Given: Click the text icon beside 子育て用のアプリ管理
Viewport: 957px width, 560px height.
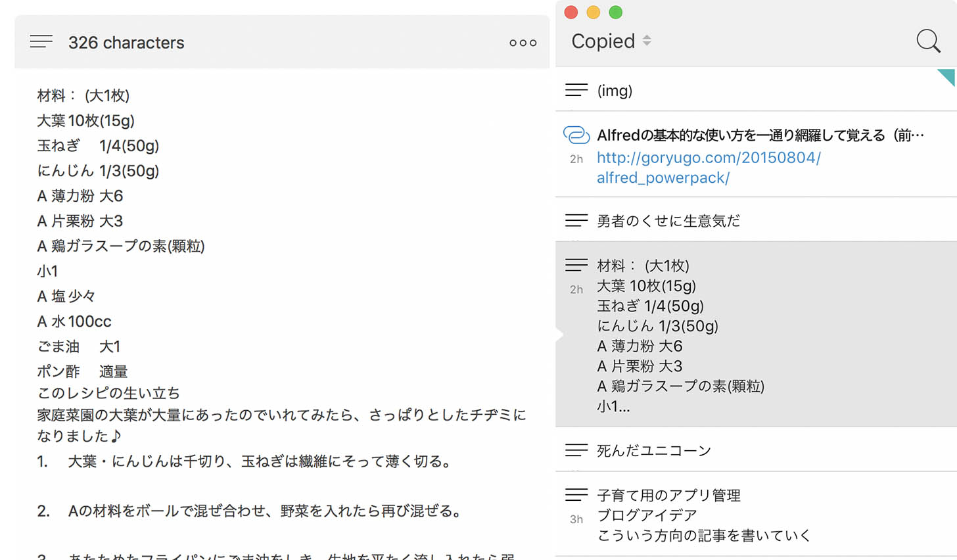Looking at the screenshot, I should coord(576,494).
